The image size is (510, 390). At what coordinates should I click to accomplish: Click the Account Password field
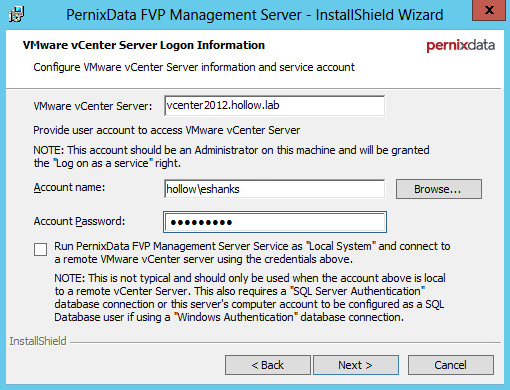click(x=275, y=222)
